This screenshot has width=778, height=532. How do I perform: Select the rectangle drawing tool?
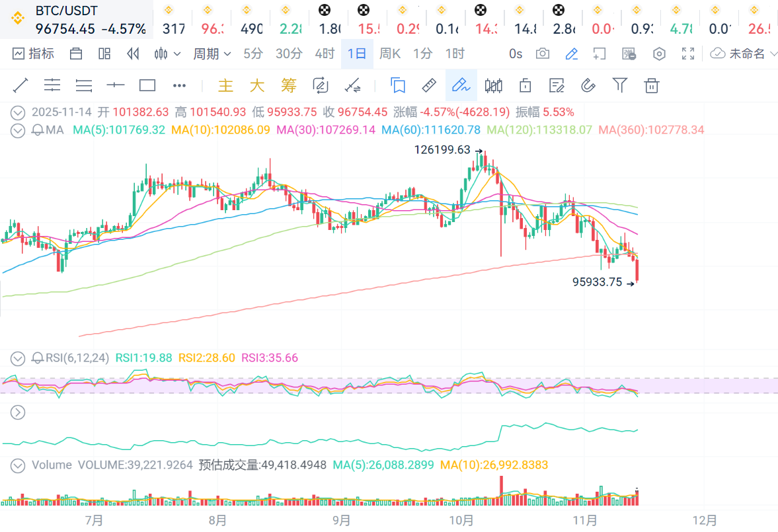(147, 85)
